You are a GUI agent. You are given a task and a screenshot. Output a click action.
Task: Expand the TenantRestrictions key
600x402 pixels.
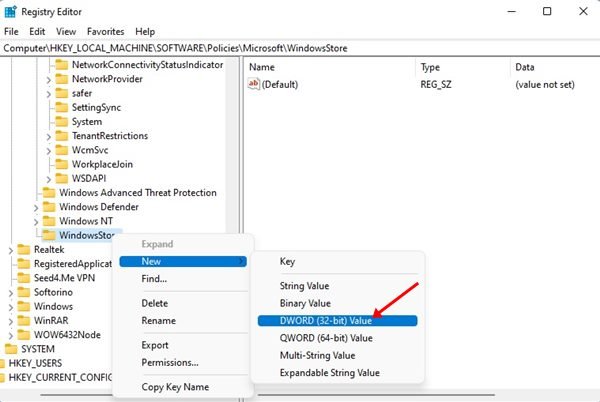click(x=49, y=137)
